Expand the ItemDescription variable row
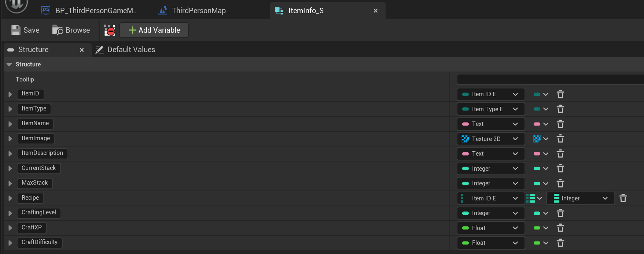Image resolution: width=644 pixels, height=254 pixels. point(10,153)
